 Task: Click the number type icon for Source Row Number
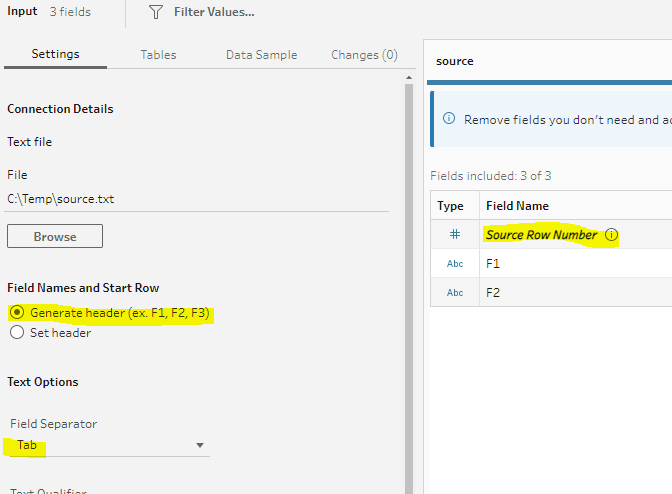tap(455, 235)
